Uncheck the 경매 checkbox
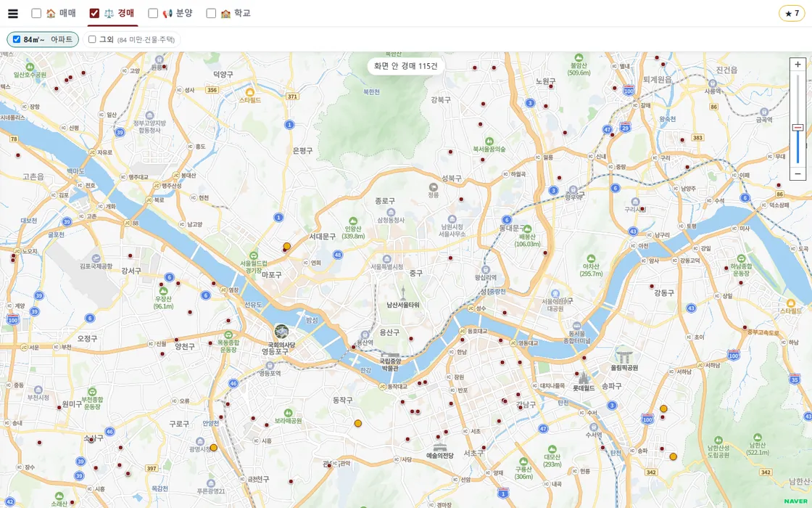 94,14
